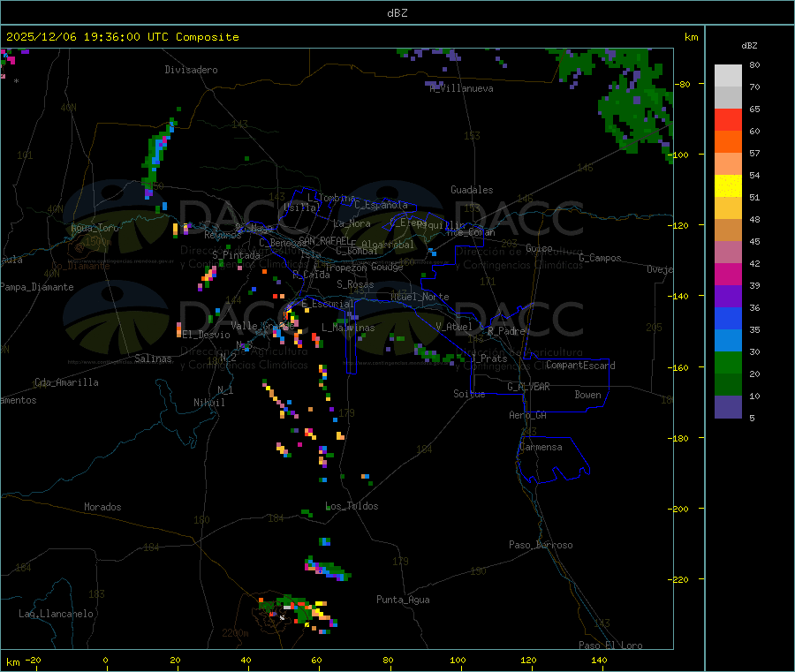
Task: Click the '-220' tick on right km axis
Action: coord(680,579)
